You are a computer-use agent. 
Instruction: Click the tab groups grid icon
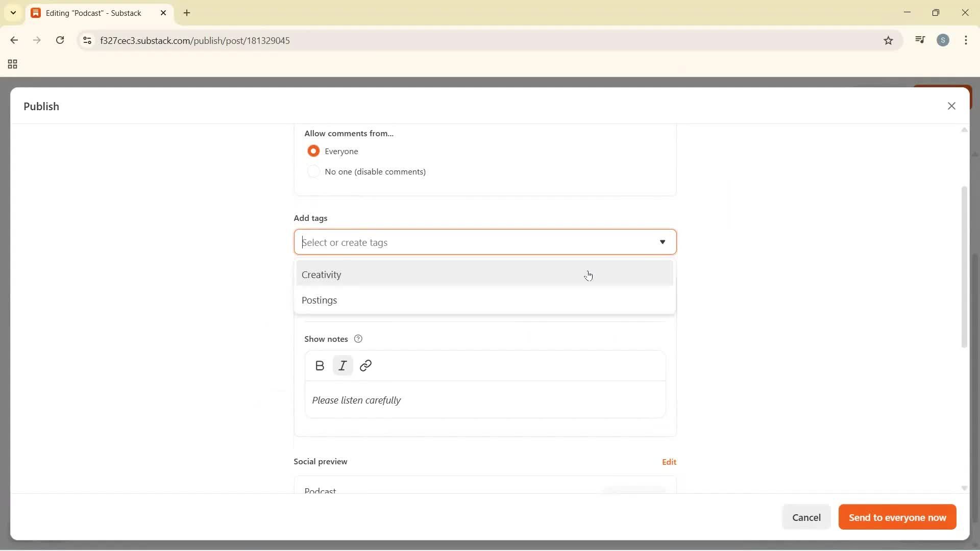12,64
